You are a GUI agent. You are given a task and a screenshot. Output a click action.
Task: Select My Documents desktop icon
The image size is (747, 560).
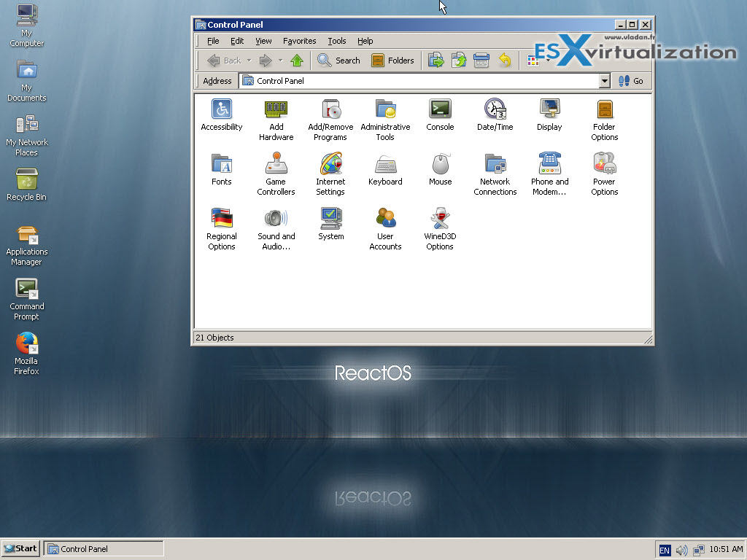27,80
